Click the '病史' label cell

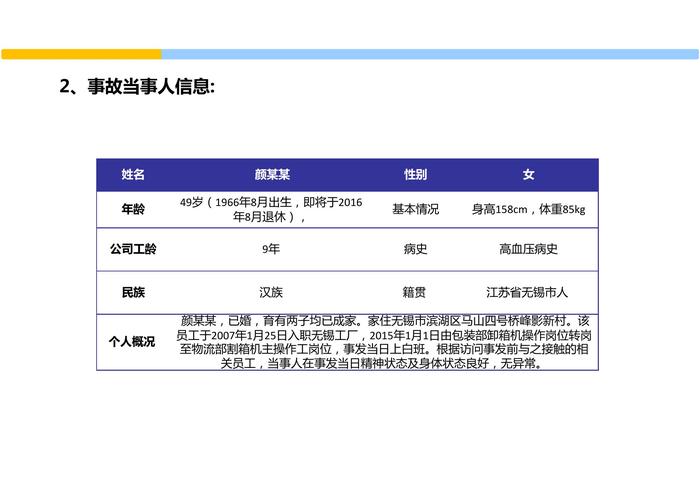click(x=415, y=249)
